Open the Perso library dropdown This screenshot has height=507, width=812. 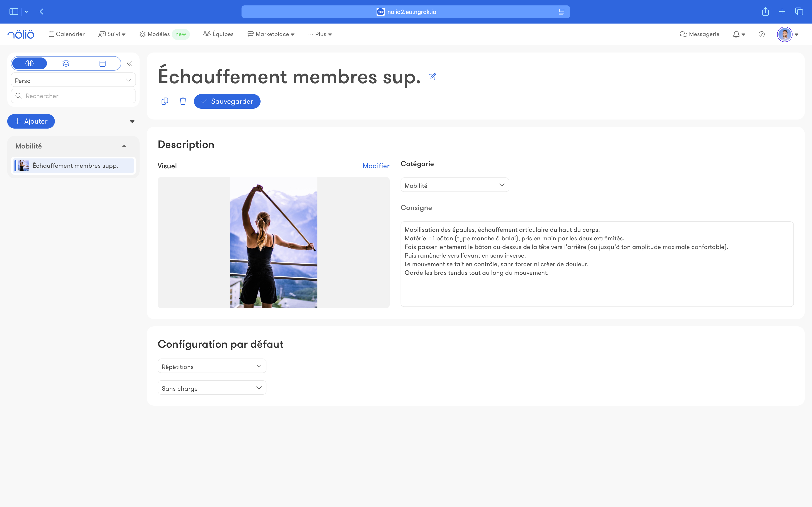click(x=73, y=80)
